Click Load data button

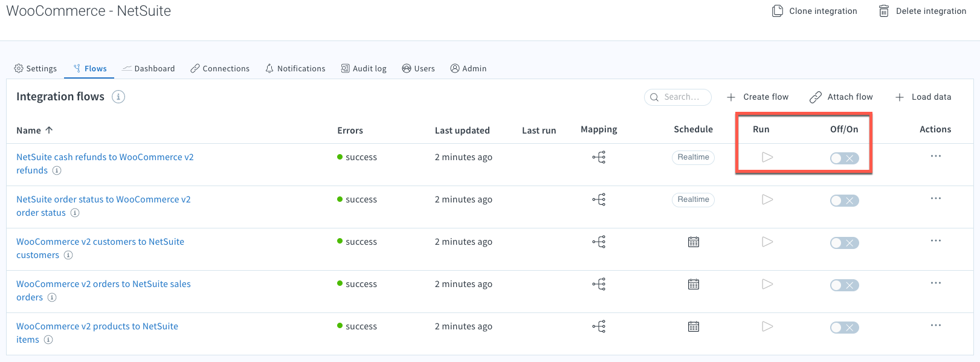(x=923, y=97)
